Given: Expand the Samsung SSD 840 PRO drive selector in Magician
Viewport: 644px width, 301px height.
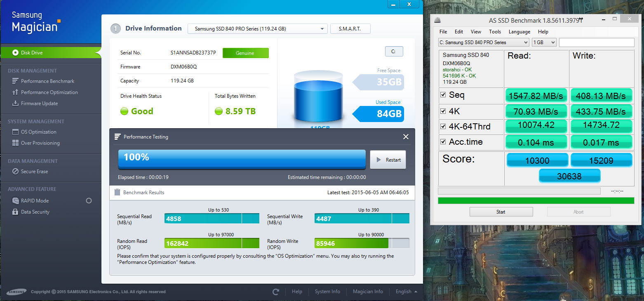Looking at the screenshot, I should [x=258, y=29].
